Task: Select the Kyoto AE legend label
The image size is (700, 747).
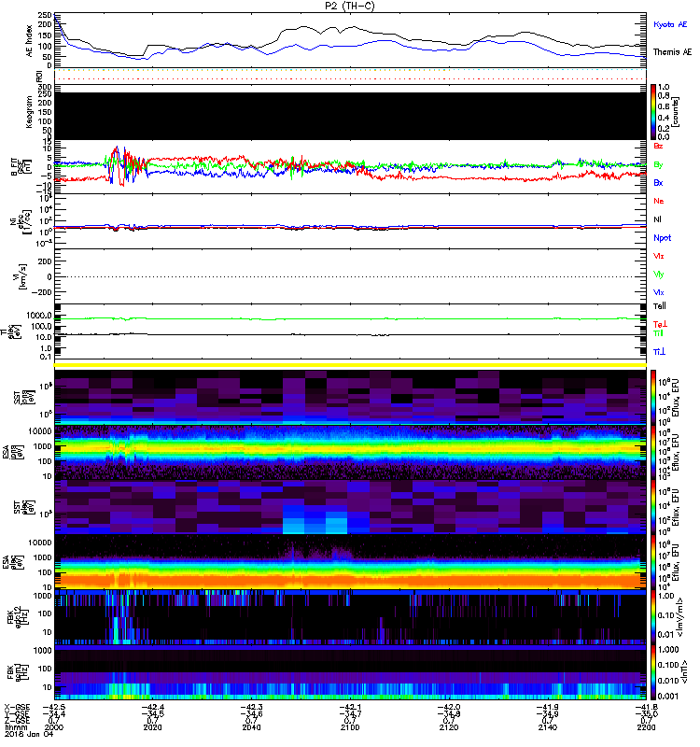Action: pyautogui.click(x=670, y=24)
